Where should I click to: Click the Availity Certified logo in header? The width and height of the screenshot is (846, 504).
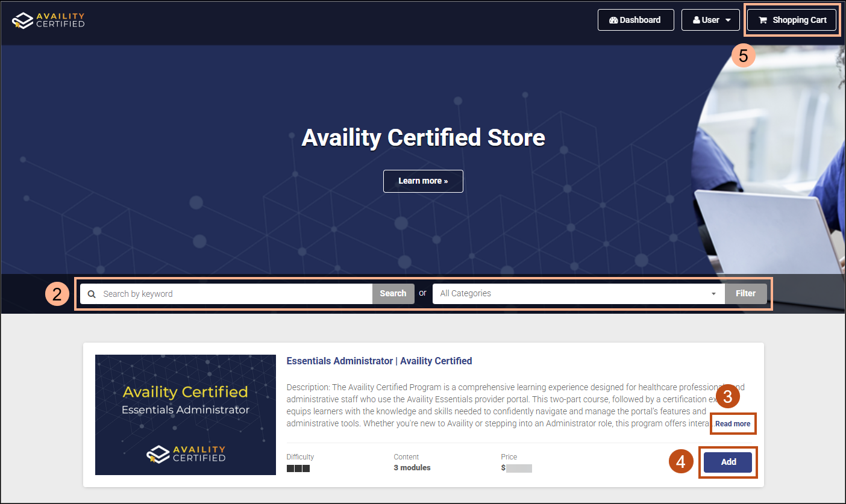point(48,20)
